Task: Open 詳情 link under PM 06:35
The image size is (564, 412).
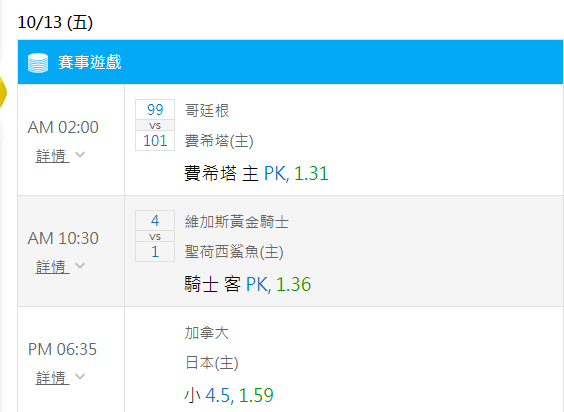Action: 53,377
